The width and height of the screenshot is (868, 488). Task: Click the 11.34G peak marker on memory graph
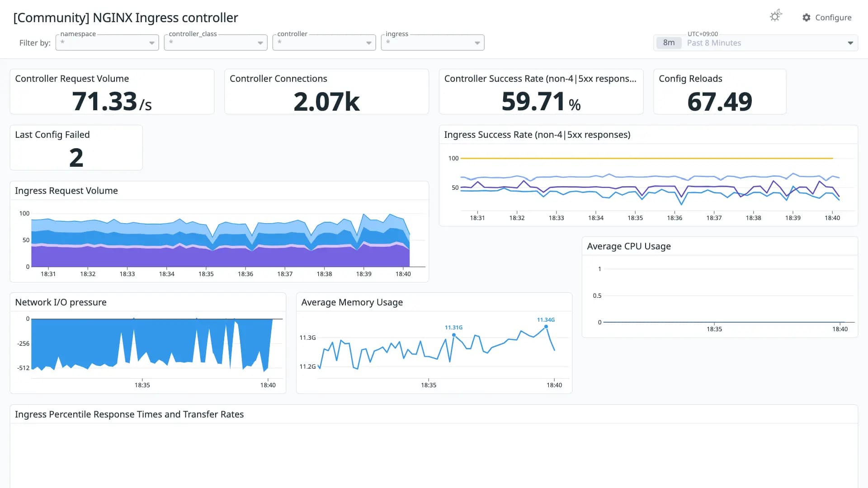click(x=546, y=326)
